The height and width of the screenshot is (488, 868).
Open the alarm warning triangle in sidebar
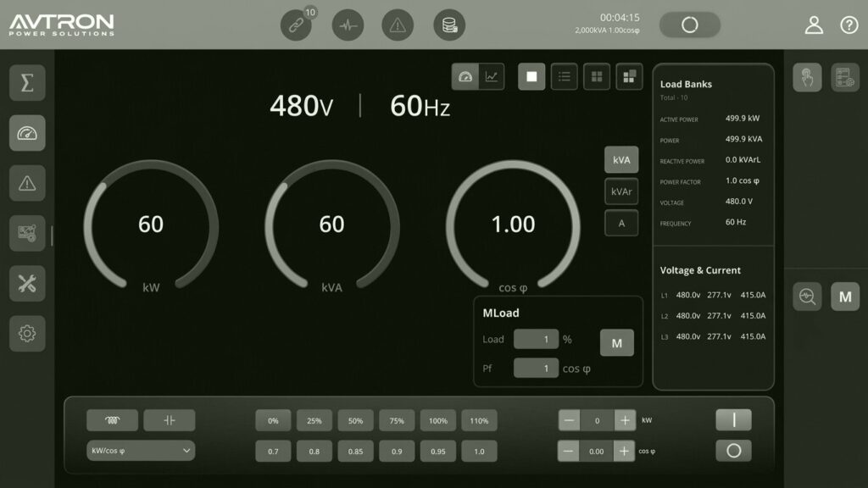[27, 183]
